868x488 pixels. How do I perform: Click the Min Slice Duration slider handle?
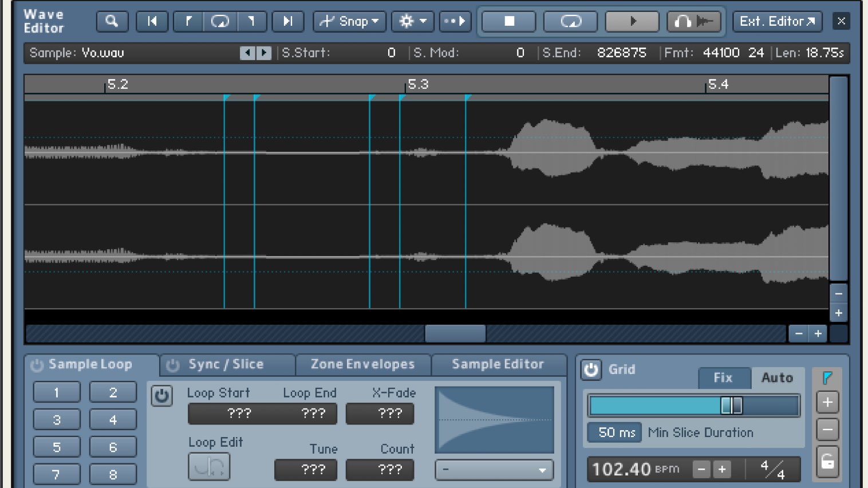click(x=731, y=406)
